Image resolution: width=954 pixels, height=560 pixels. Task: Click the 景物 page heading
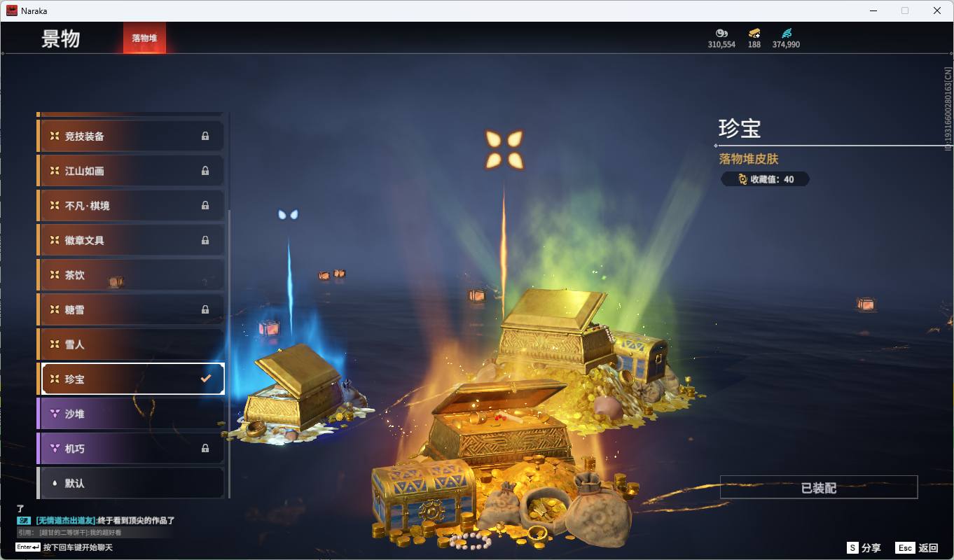[x=61, y=39]
